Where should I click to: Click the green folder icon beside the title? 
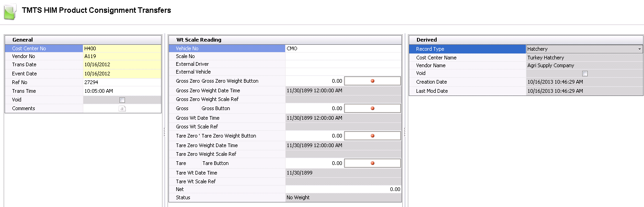(x=10, y=11)
